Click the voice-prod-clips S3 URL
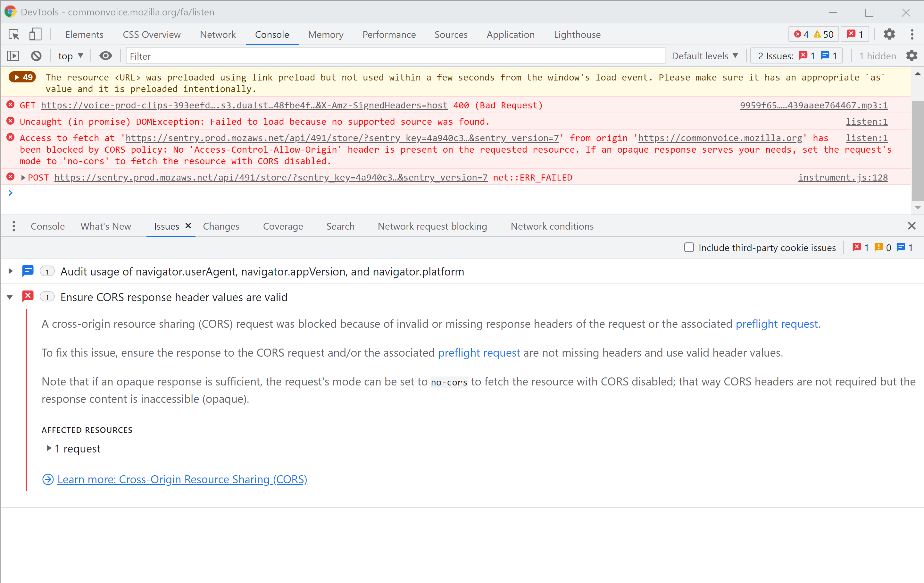The image size is (924, 583). pyautogui.click(x=244, y=105)
